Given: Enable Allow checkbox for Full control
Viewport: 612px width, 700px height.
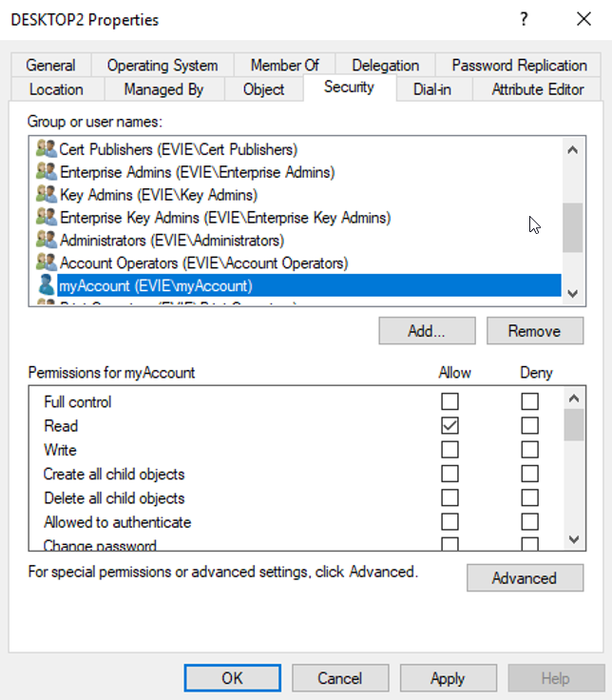Looking at the screenshot, I should pyautogui.click(x=449, y=402).
